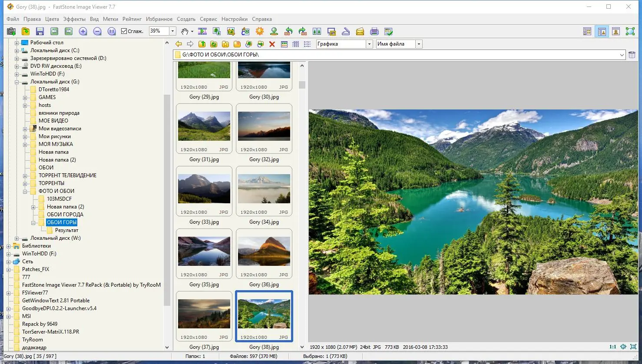Rotate the image right 90 degrees
Viewport: 642px width, 364px height.
303,31
